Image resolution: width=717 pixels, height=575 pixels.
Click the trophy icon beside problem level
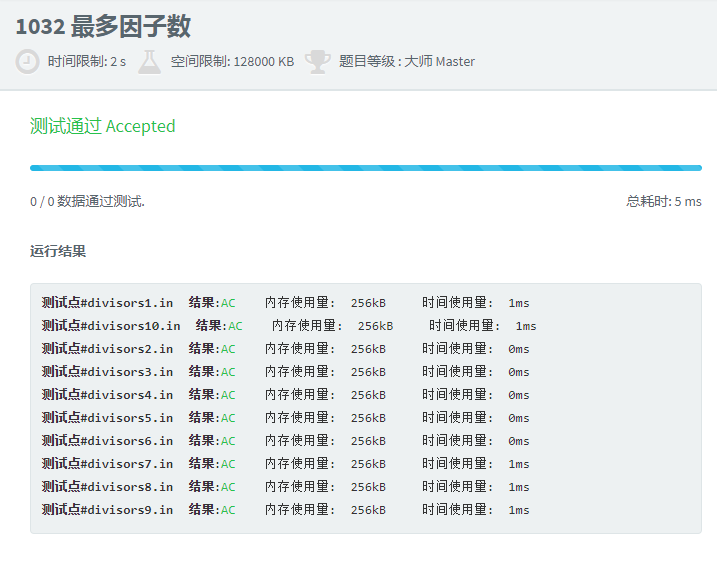317,62
